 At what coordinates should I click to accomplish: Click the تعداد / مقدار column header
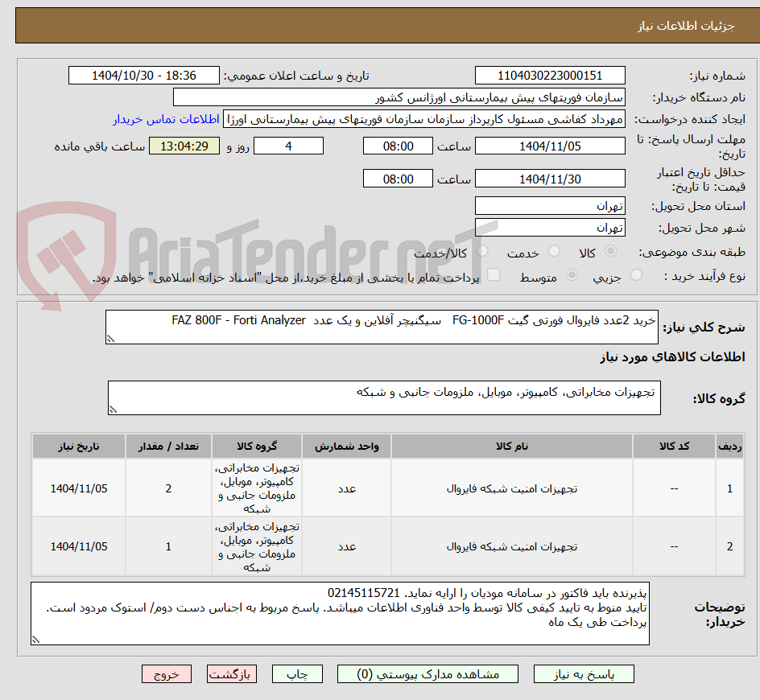click(x=169, y=447)
